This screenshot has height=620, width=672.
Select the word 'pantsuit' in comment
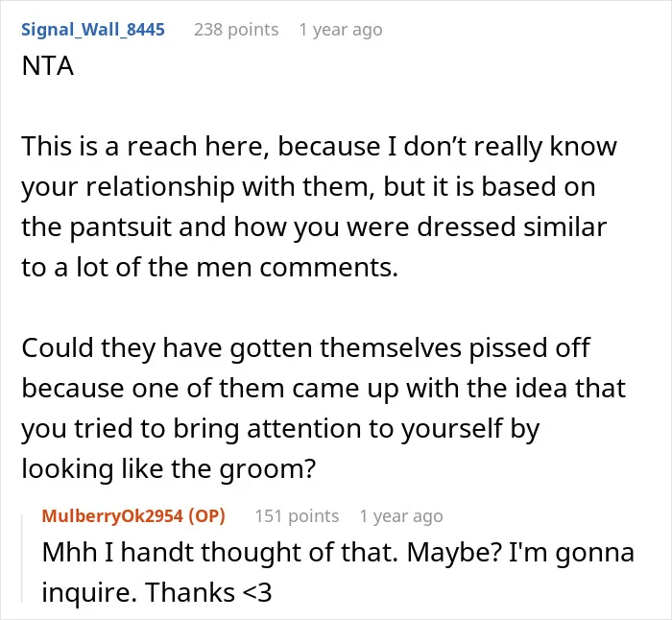point(120,227)
